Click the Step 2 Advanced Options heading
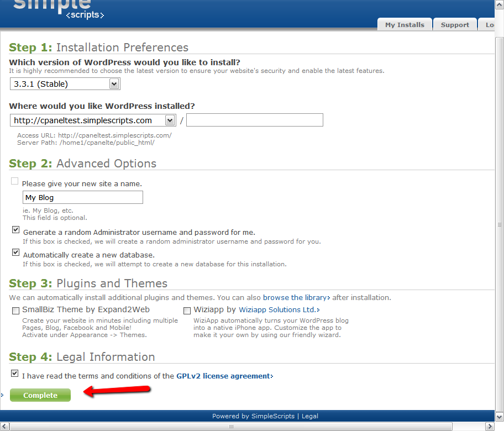504x431 pixels. pyautogui.click(x=82, y=164)
